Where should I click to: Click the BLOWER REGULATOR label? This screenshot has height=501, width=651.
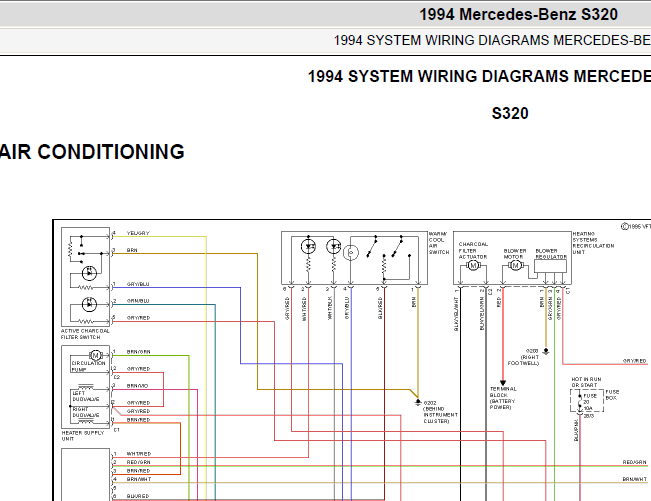click(551, 254)
